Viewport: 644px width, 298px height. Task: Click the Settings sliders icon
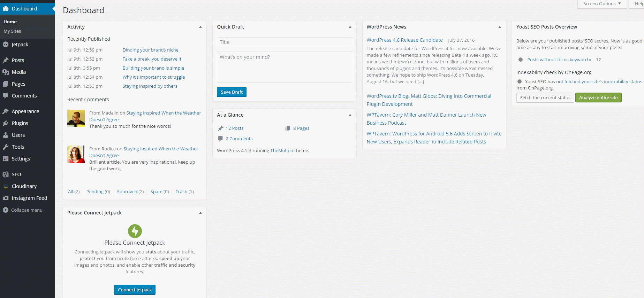6,159
